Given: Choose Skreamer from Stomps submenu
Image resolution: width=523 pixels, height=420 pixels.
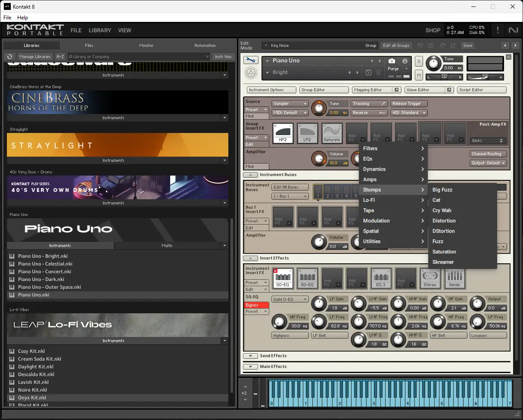Looking at the screenshot, I should pyautogui.click(x=462, y=262).
